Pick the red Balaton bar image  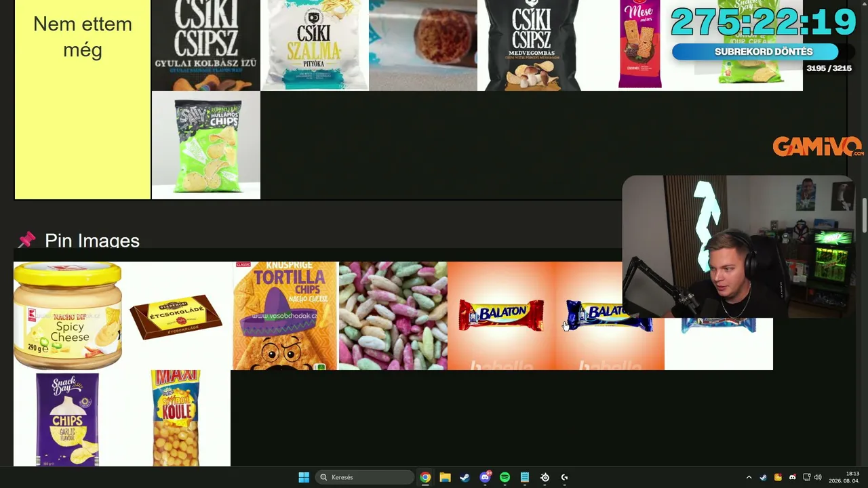pyautogui.click(x=502, y=316)
